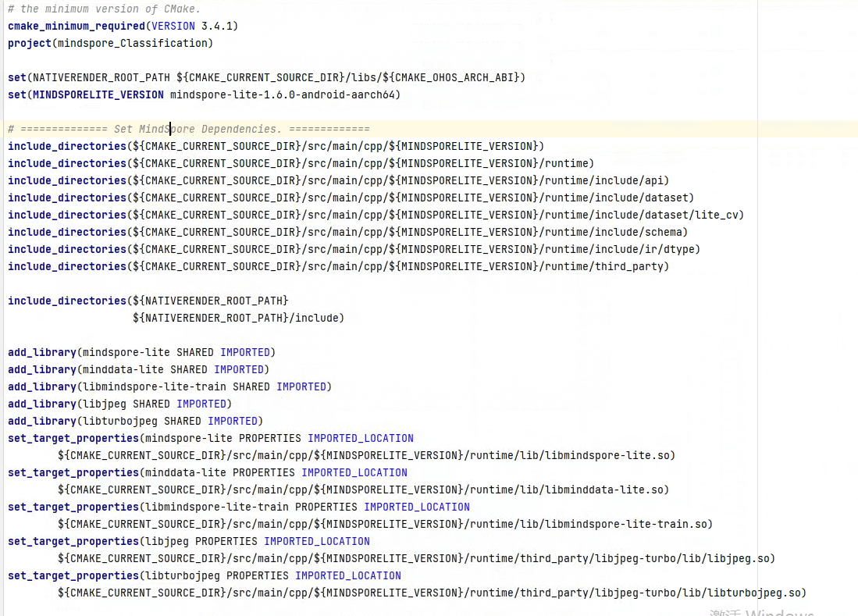
Task: Click the include path ending in runtime/third_party)
Action: click(338, 266)
